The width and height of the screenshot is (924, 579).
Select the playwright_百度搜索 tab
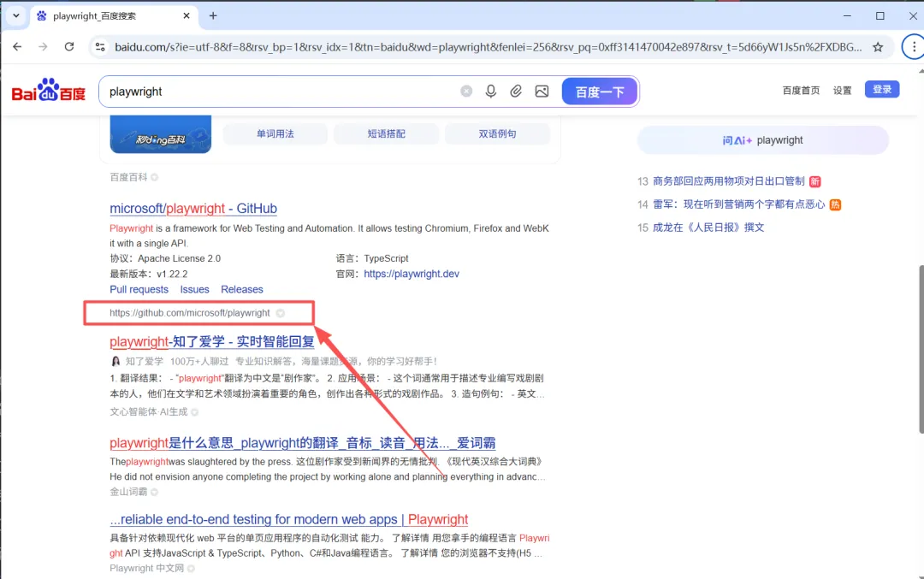[x=113, y=16]
